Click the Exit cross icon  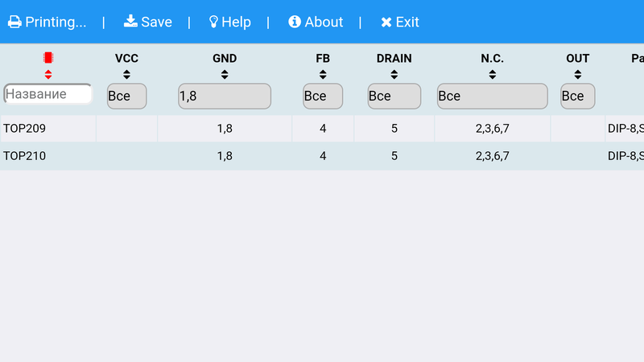pos(386,23)
